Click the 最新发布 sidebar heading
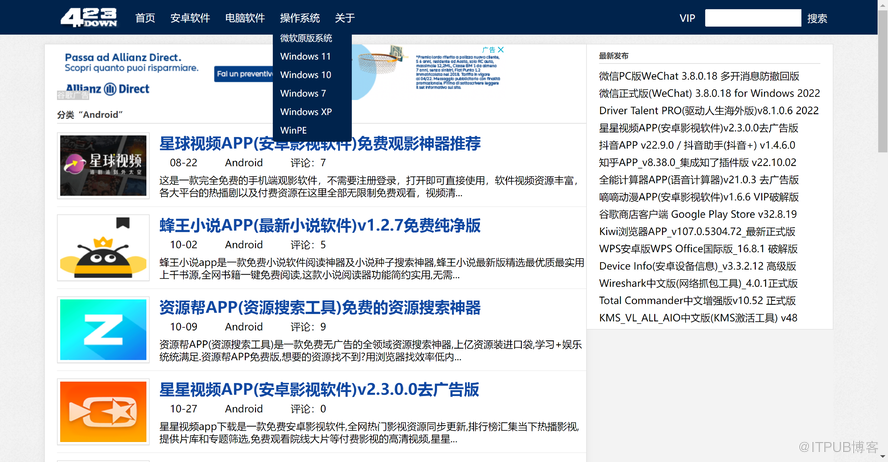This screenshot has height=462, width=888. click(x=613, y=56)
